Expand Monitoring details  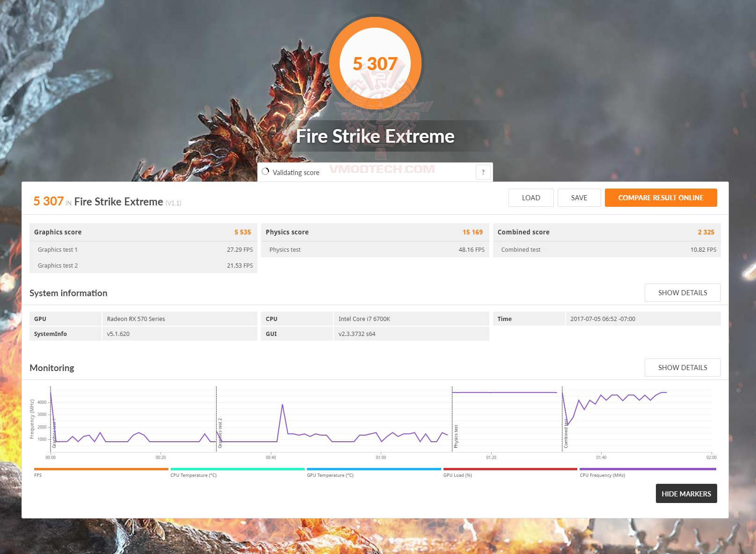coord(683,367)
